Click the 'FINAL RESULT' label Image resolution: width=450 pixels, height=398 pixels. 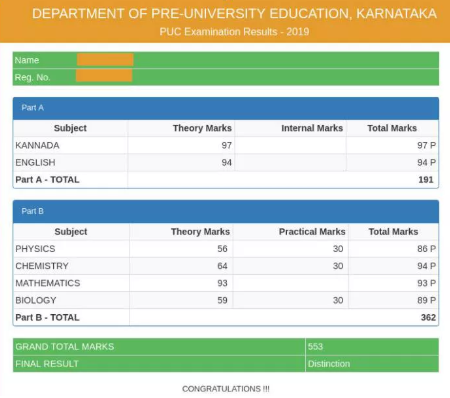[47, 364]
